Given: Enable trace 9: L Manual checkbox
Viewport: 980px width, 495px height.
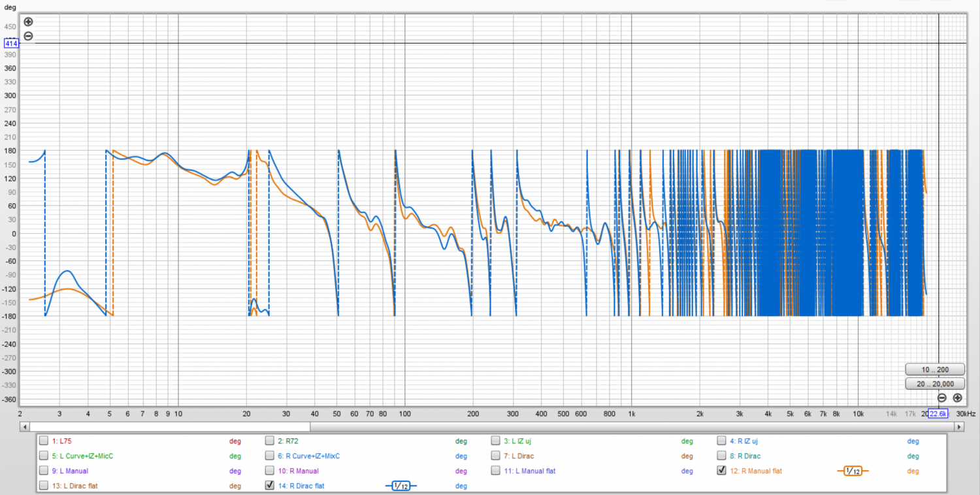Looking at the screenshot, I should click(43, 471).
